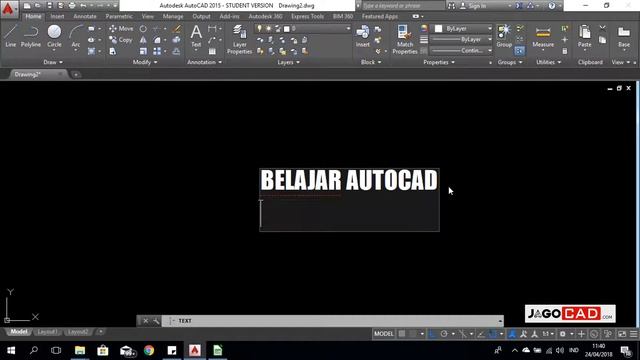Open the lineweight ByLayer dropdown
The width and height of the screenshot is (640, 360).
(462, 40)
